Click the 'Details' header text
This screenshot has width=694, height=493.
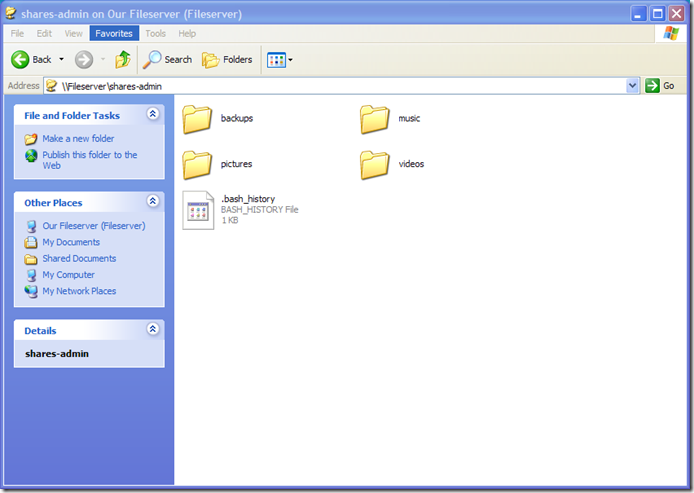[x=40, y=331]
